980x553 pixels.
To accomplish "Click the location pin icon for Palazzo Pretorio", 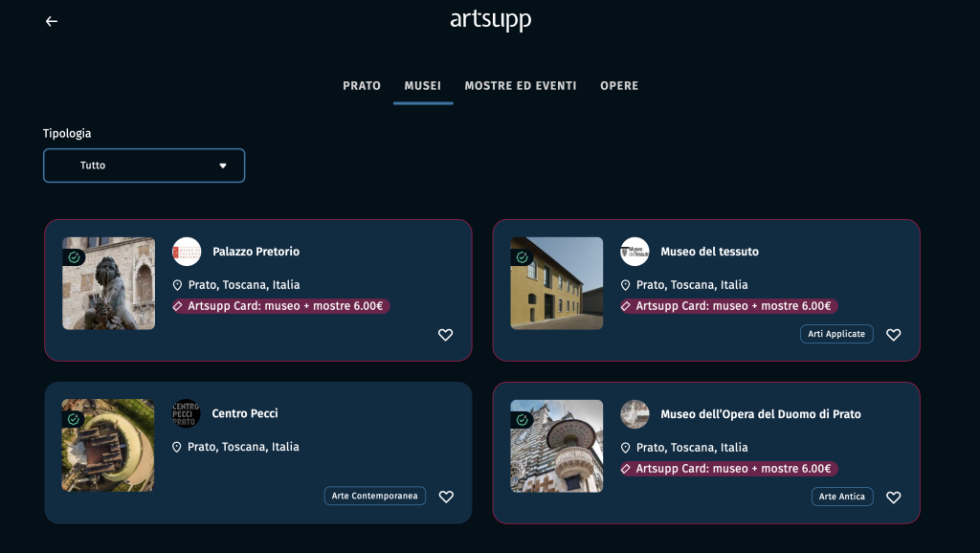I will tap(177, 285).
